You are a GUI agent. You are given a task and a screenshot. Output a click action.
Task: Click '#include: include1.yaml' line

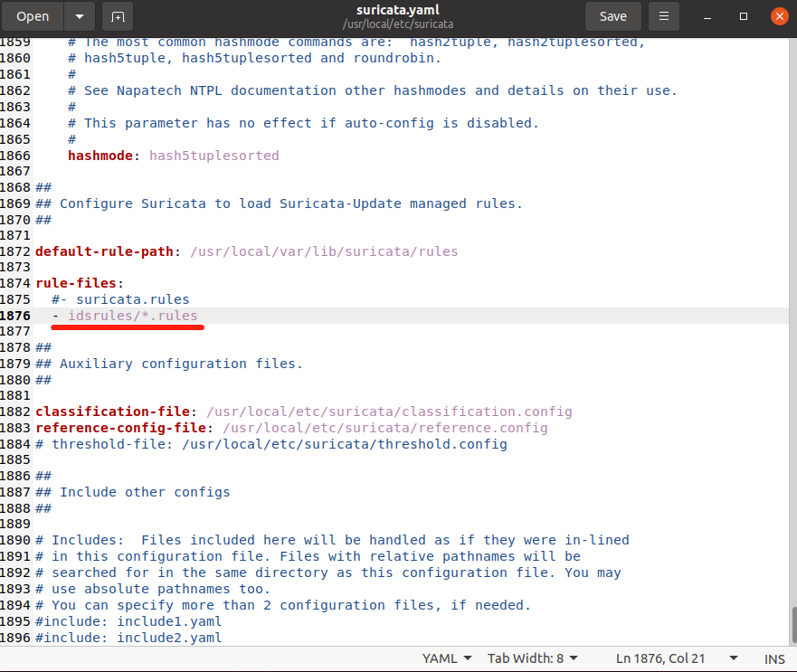[x=128, y=621]
